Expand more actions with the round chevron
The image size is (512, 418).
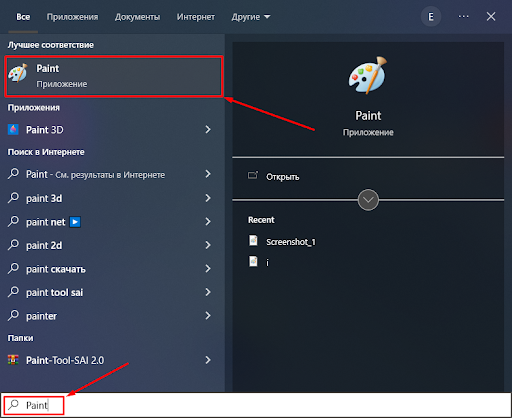[x=368, y=200]
